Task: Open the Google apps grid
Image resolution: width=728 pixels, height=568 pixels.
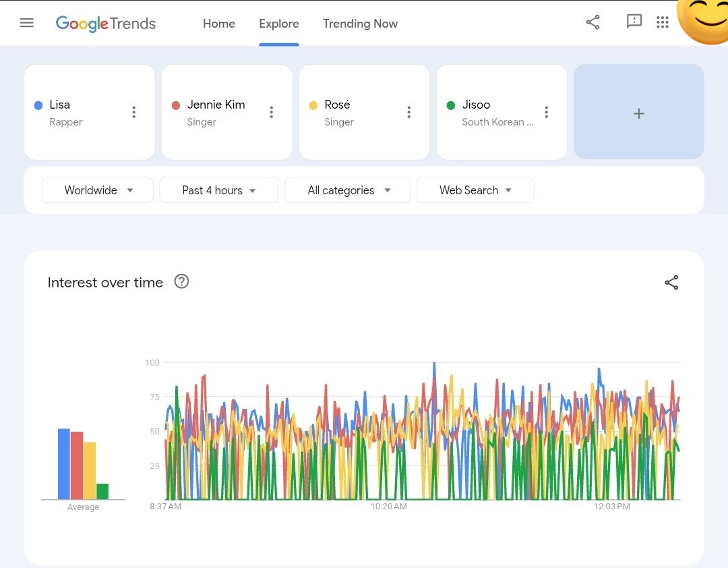Action: pyautogui.click(x=663, y=22)
